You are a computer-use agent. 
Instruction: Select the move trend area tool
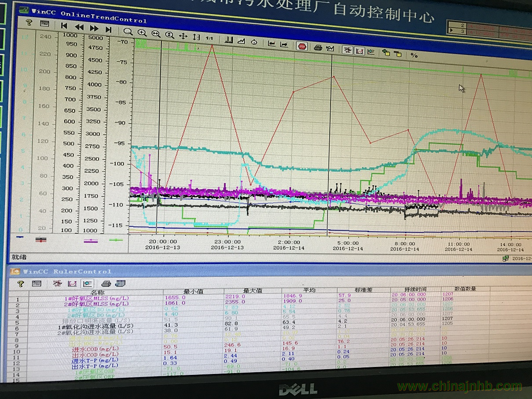(x=183, y=36)
